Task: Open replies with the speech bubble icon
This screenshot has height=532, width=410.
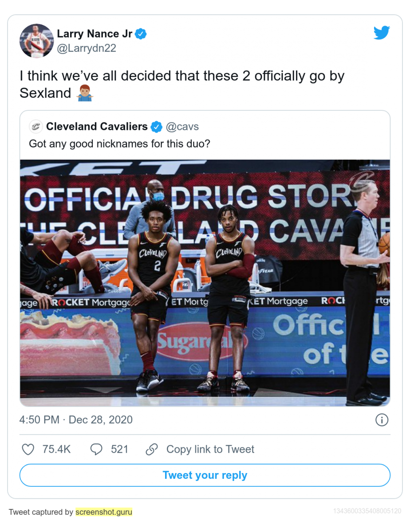Action: [x=96, y=450]
